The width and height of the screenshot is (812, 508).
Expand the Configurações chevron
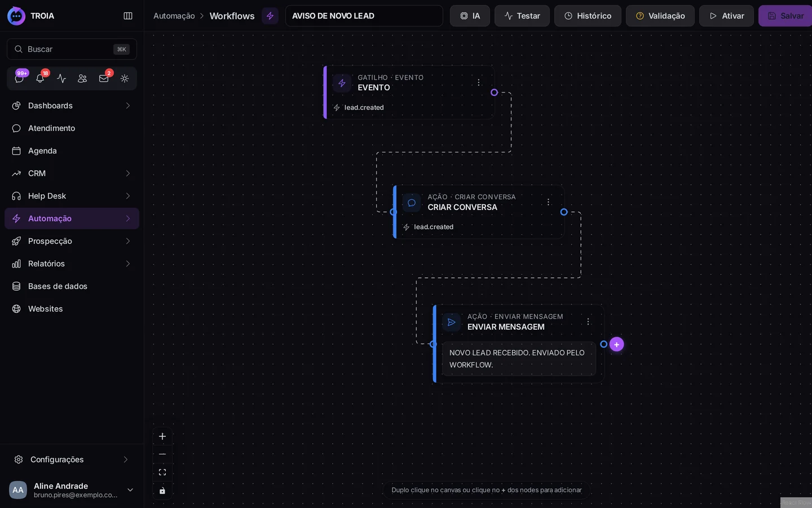[126, 459]
